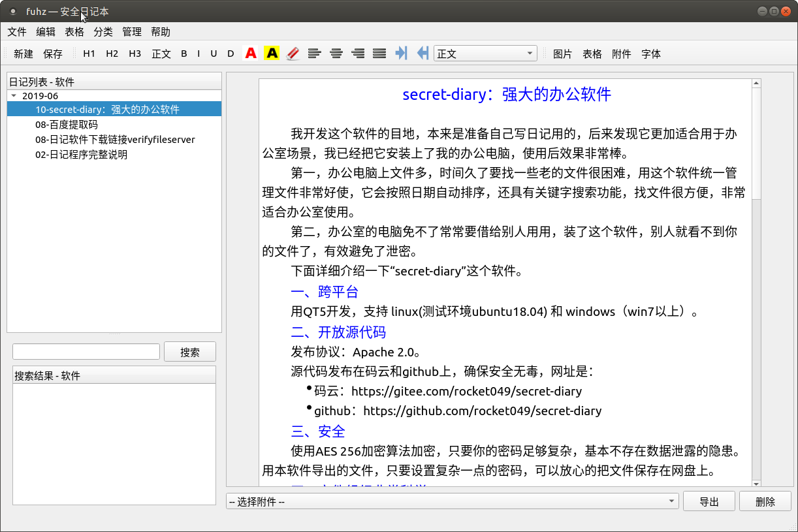Click the document title secret-diary：强大的办公软件
This screenshot has height=532, width=798.
507,94
